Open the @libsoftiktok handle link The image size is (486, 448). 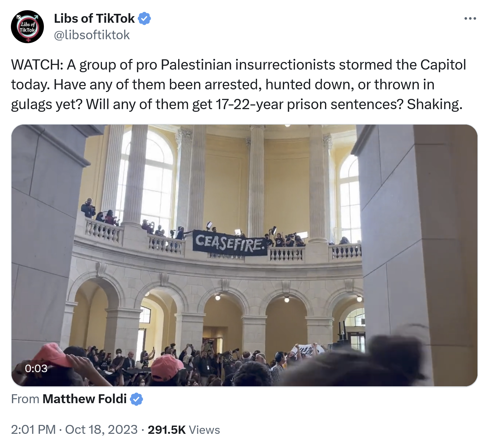tap(92, 35)
